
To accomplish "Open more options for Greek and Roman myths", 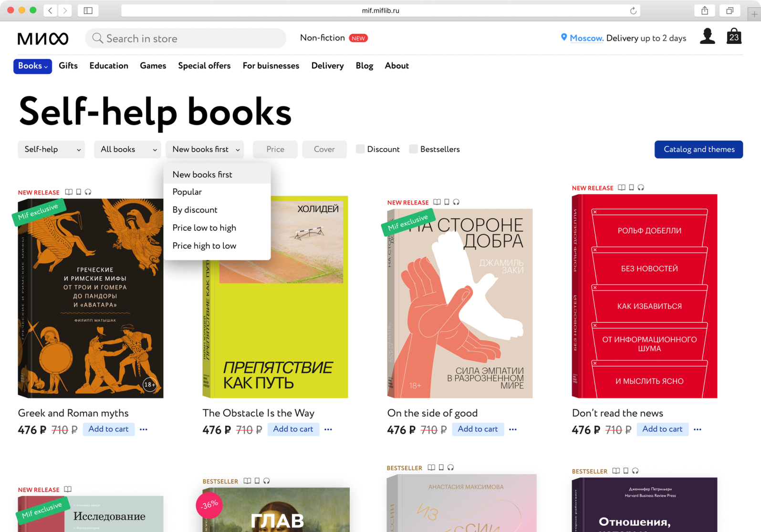I will (x=144, y=430).
